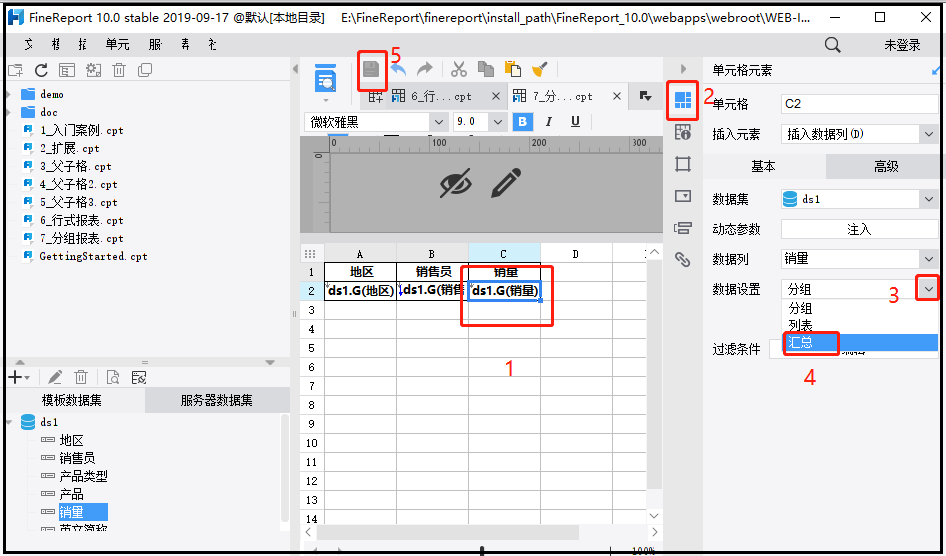
Task: Open the cell attributes panel icon
Action: click(x=683, y=132)
